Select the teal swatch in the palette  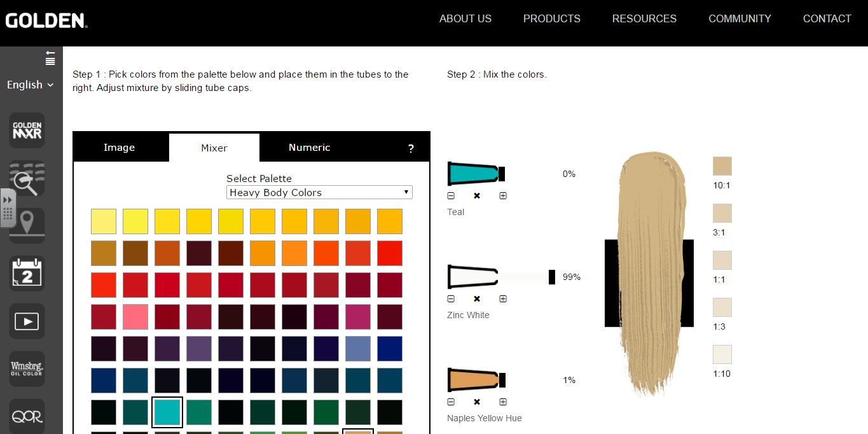point(167,412)
